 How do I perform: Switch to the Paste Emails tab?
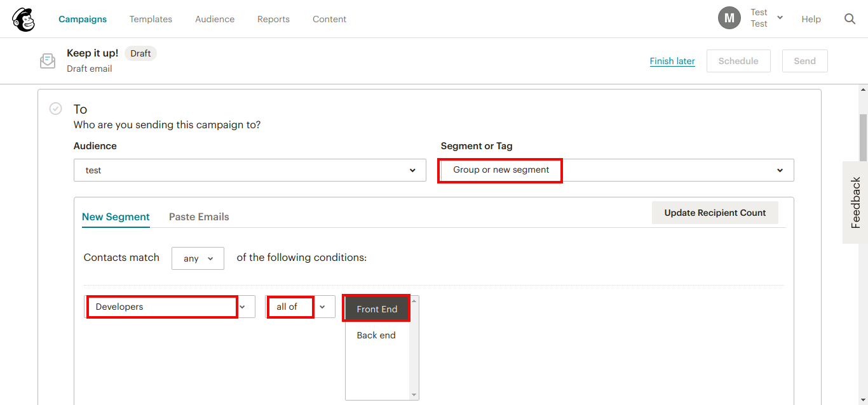pos(199,216)
